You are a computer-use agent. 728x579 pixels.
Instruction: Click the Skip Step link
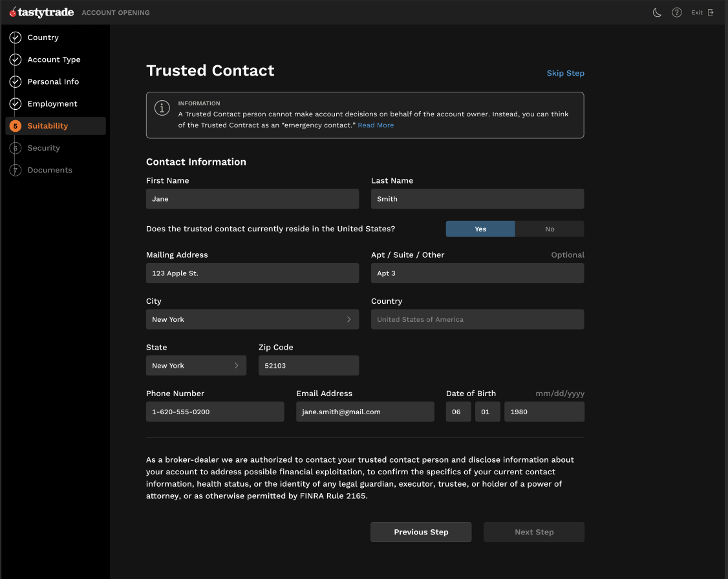coord(565,73)
